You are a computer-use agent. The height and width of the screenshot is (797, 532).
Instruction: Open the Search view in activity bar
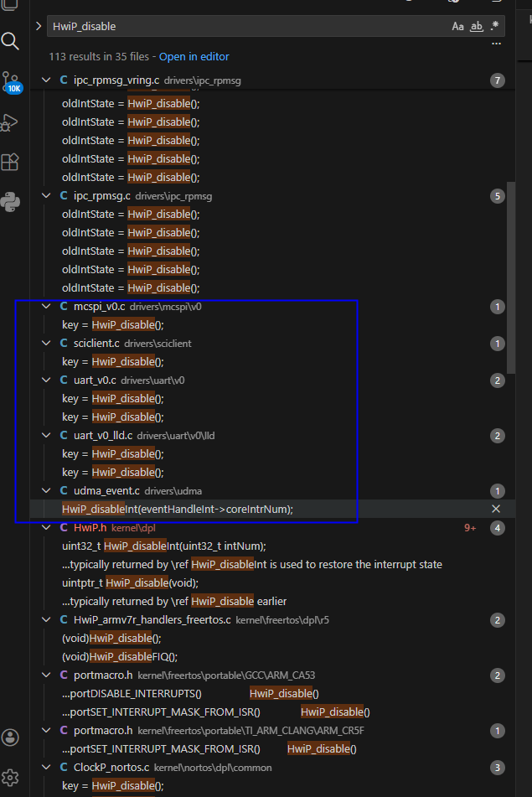click(10, 41)
